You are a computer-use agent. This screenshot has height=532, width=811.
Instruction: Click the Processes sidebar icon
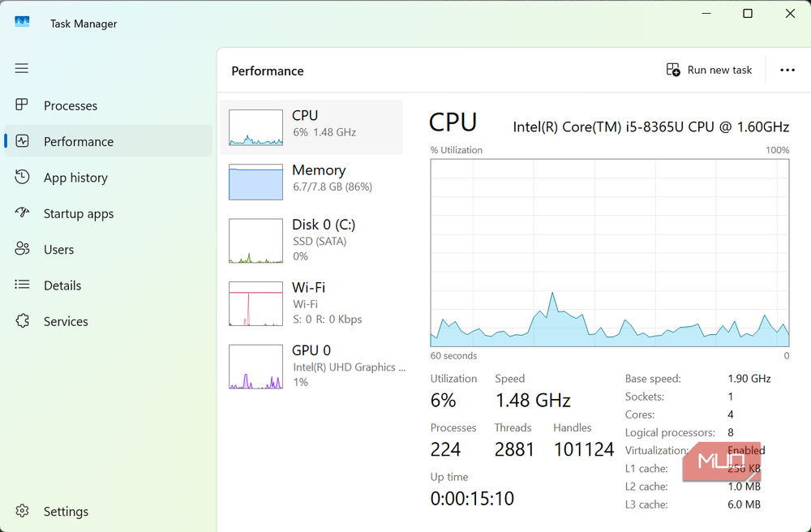[x=22, y=105]
